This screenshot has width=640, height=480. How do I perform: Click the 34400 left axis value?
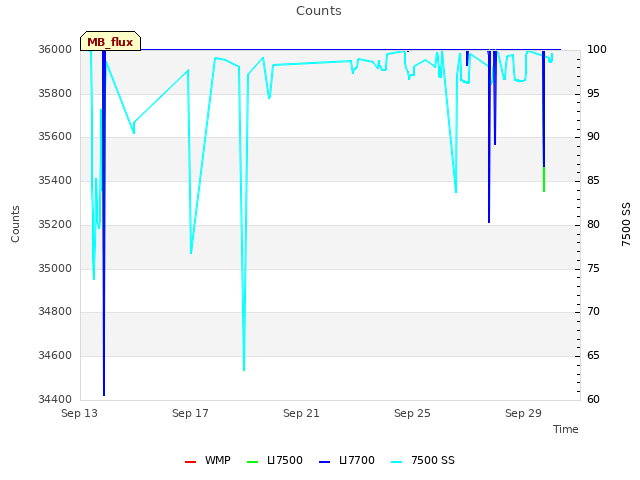click(55, 399)
